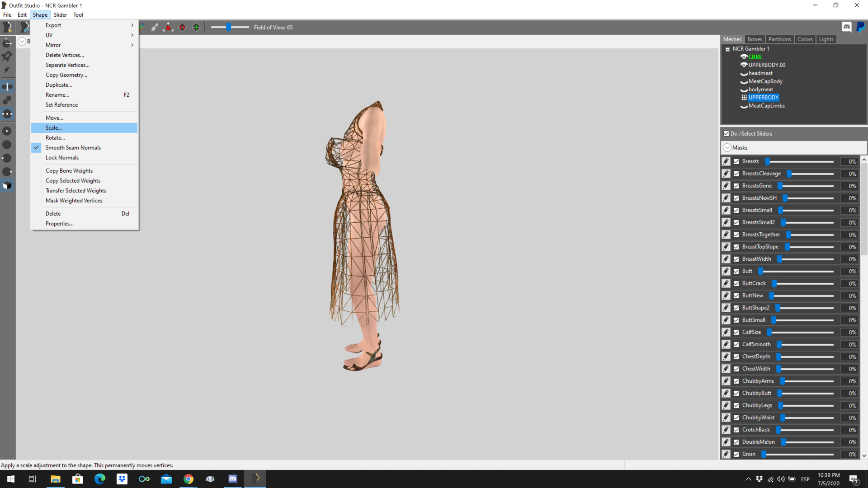Viewport: 868px width, 488px height.
Task: Open the Discord link icon in toolbar
Action: click(847, 27)
